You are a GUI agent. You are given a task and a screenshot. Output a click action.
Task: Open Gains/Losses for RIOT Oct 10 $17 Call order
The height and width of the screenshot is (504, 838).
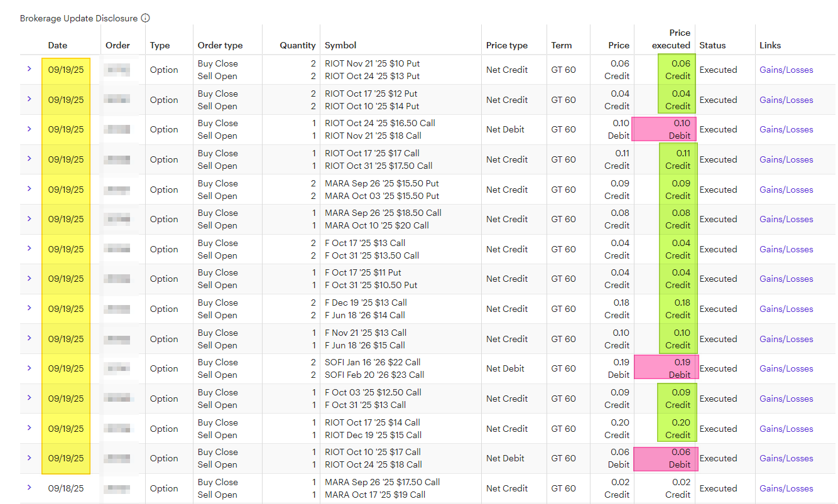coord(786,458)
